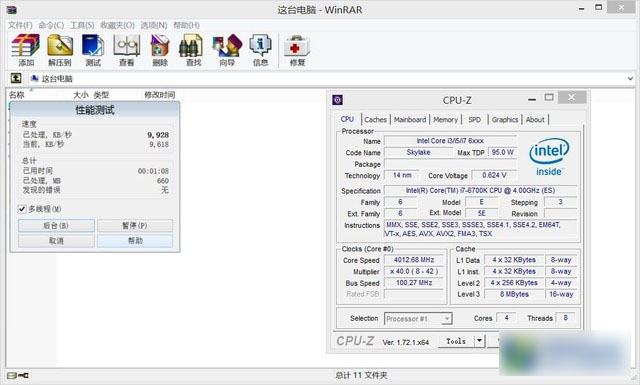This screenshot has width=640, height=385.
Task: Open the Help (帮助) menu
Action: click(187, 25)
